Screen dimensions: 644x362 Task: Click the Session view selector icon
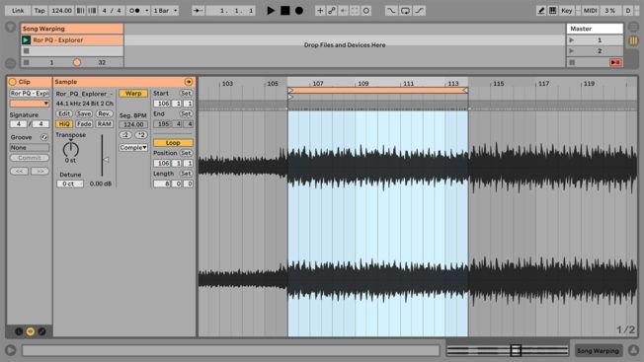click(x=633, y=40)
